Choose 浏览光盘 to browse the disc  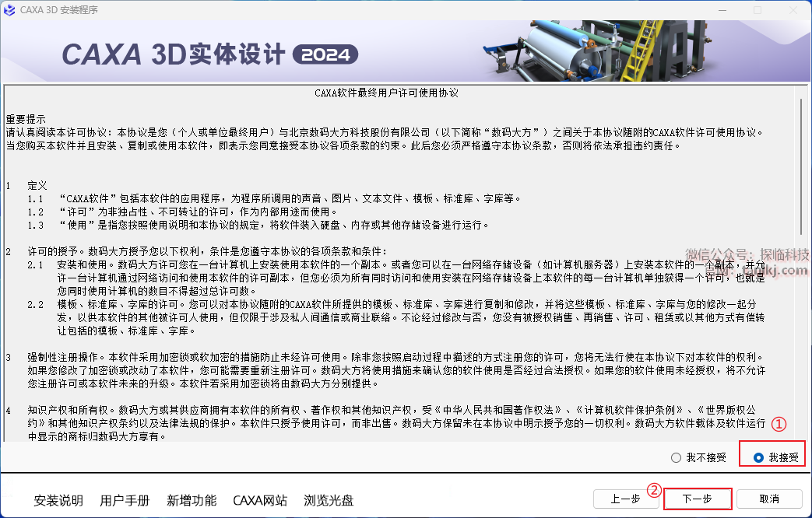coord(329,500)
